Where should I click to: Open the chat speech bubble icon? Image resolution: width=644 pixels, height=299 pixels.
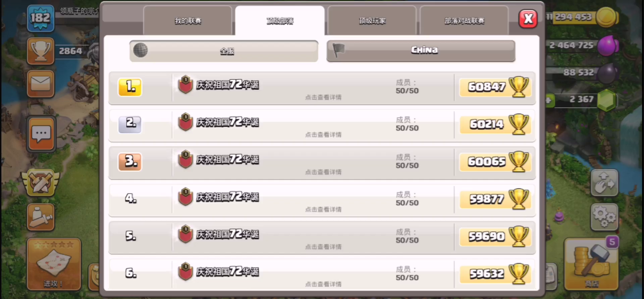[x=41, y=134]
